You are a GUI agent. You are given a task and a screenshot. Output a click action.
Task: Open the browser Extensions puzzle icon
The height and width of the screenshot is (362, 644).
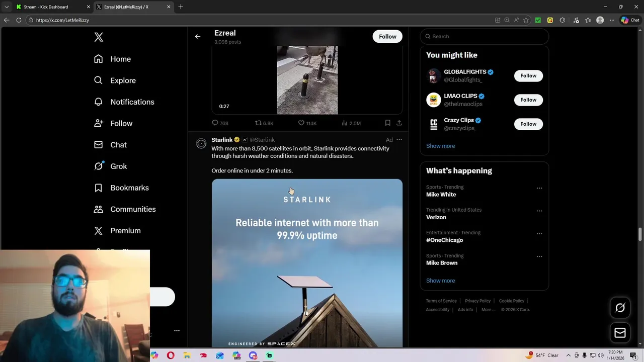[562, 20]
